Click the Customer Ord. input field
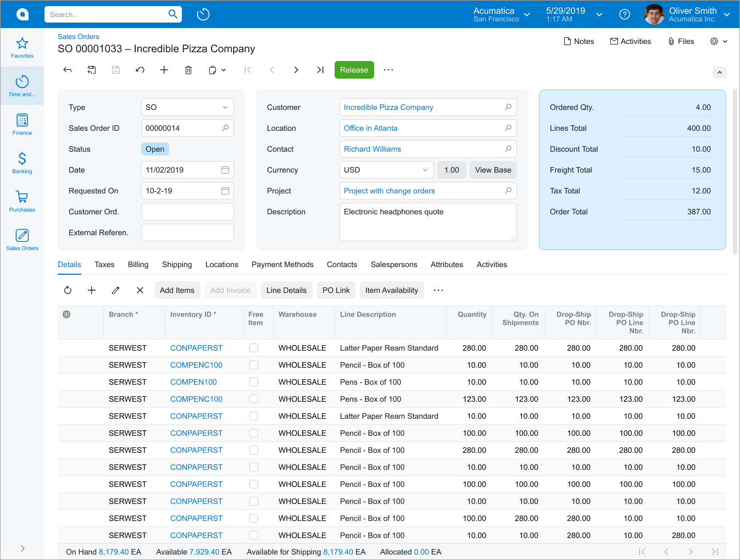The width and height of the screenshot is (740, 560). [187, 212]
